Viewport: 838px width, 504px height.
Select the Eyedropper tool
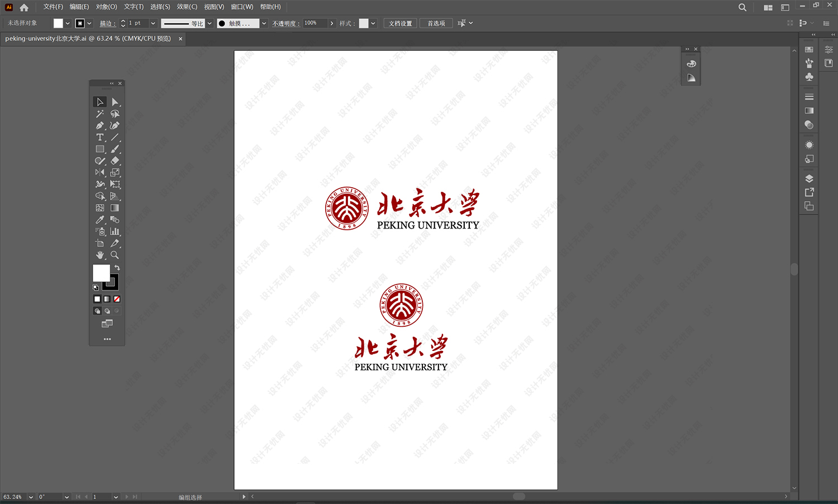100,220
